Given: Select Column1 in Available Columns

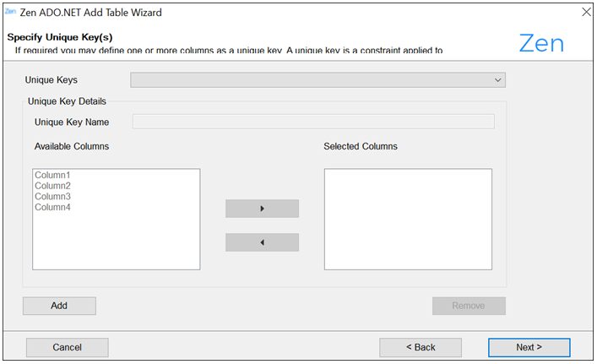Looking at the screenshot, I should tap(52, 176).
